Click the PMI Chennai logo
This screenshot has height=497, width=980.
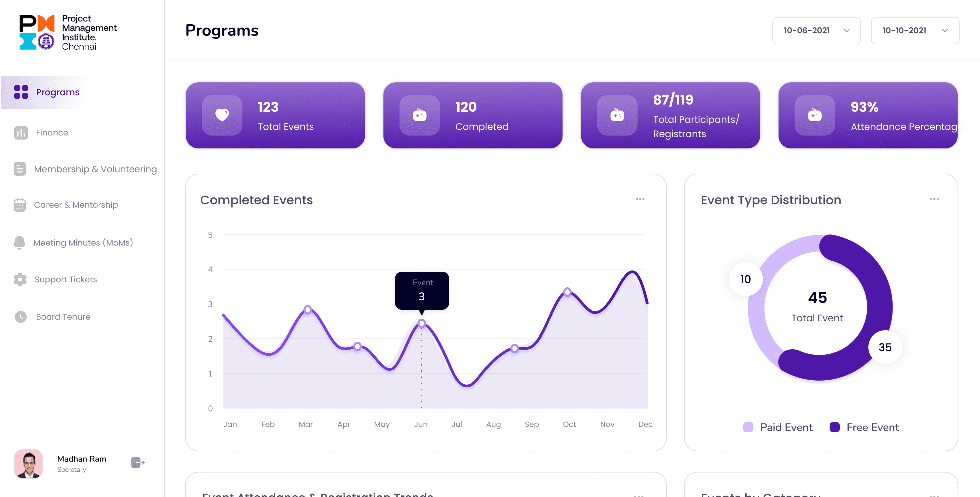(68, 32)
